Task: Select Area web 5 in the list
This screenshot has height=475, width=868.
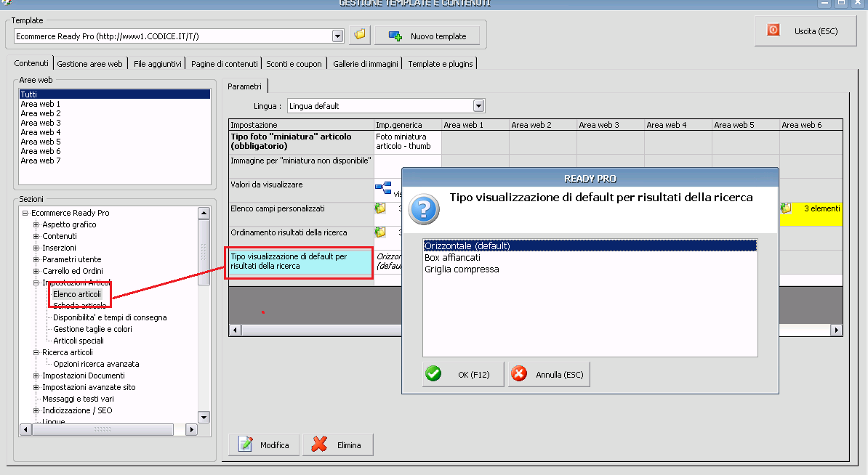Action: tap(115, 142)
